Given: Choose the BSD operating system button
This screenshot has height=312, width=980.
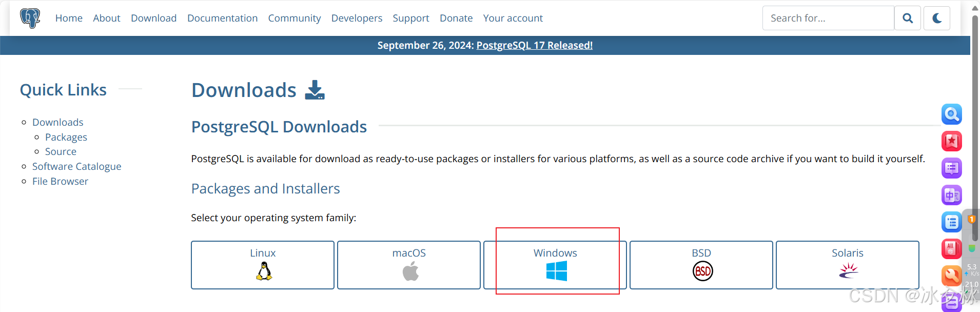Looking at the screenshot, I should [701, 265].
